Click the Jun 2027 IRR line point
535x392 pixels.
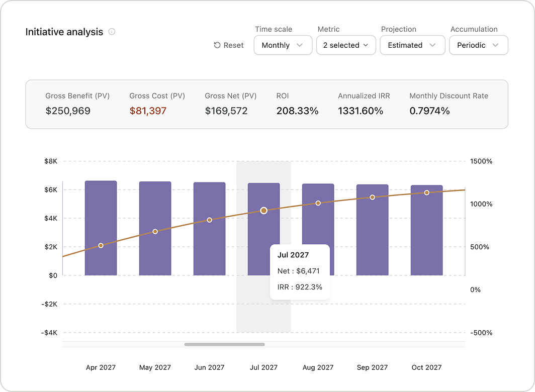pos(210,220)
